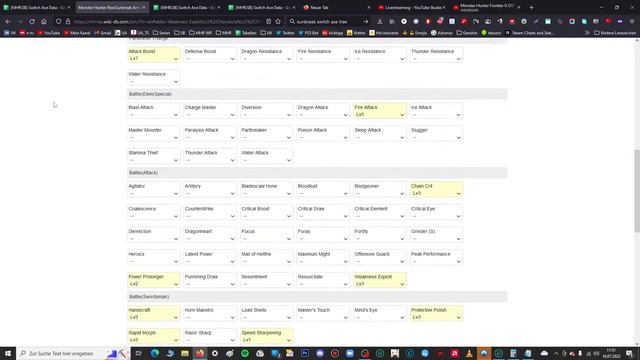Switch to first Switch Axe Data tab
The height and width of the screenshot is (360, 640).
point(37,7)
